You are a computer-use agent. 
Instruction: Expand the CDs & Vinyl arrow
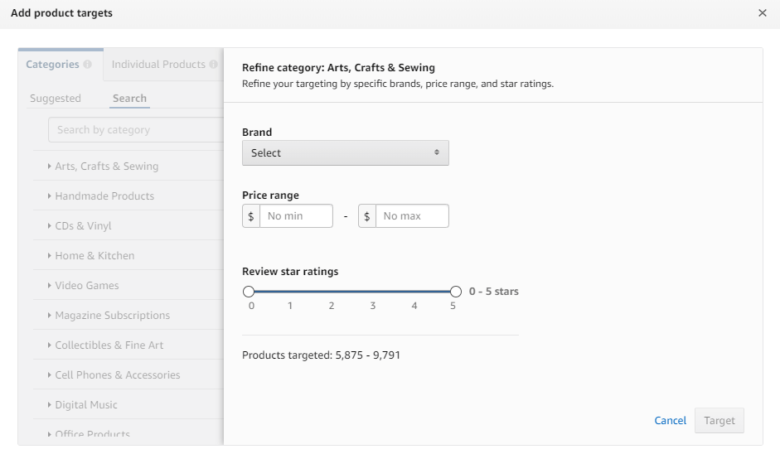click(x=49, y=226)
